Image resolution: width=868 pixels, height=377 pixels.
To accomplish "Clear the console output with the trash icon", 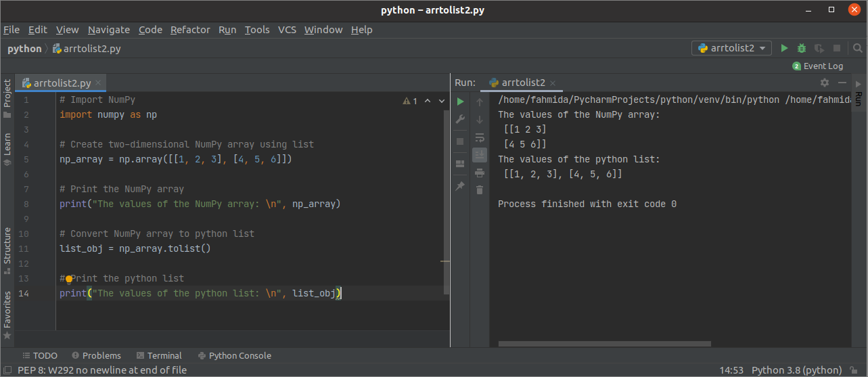I will point(480,190).
